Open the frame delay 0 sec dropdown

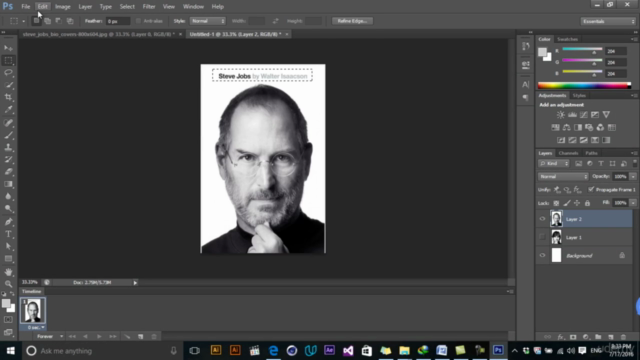click(36, 327)
